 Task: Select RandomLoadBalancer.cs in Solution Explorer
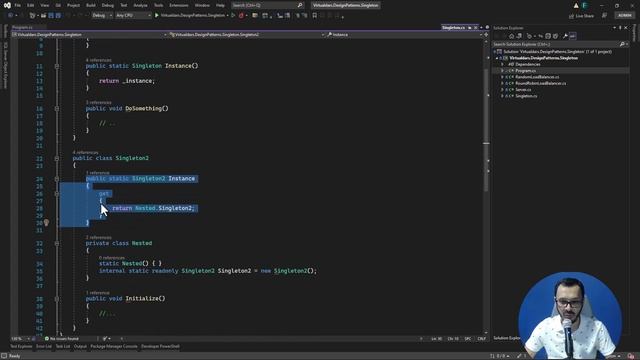537,77
